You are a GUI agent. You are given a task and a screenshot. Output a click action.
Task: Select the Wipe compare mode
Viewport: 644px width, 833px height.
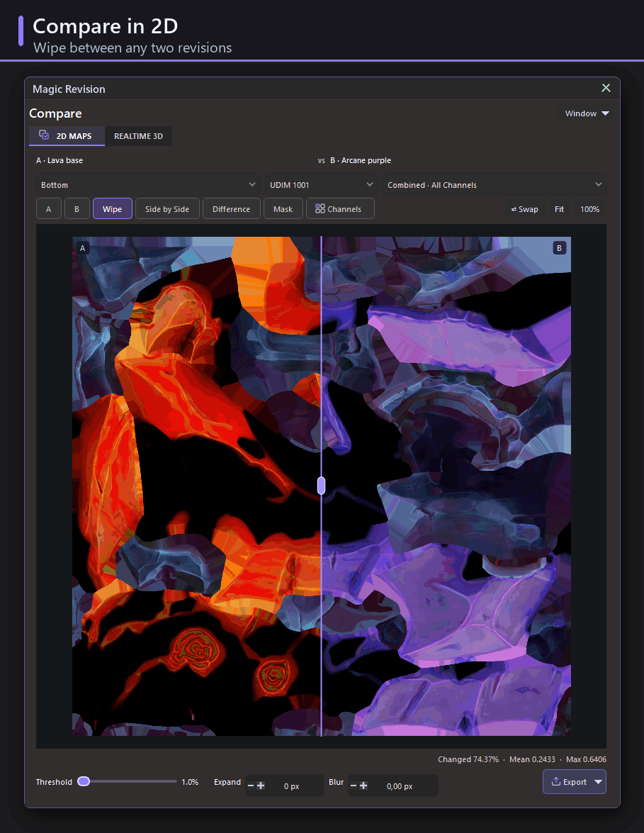pyautogui.click(x=112, y=208)
